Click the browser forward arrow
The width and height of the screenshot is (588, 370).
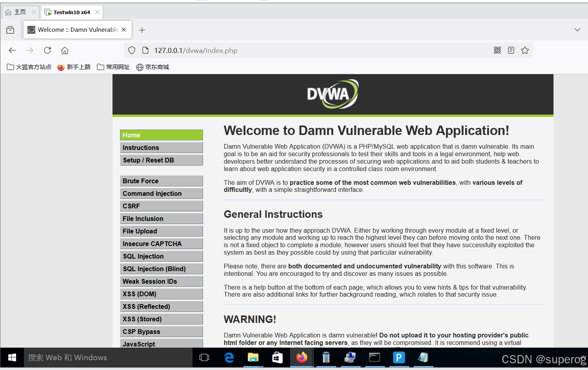click(30, 50)
